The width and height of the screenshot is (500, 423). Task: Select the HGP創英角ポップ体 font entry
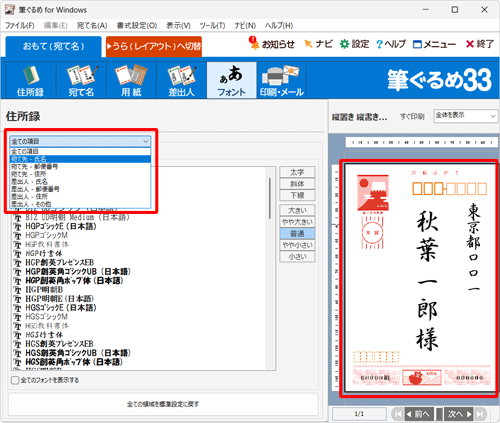(x=74, y=281)
